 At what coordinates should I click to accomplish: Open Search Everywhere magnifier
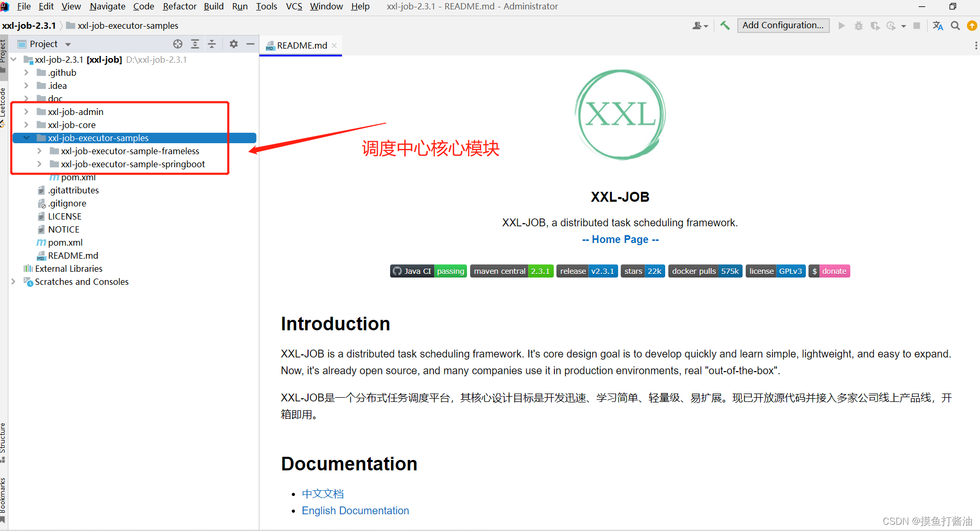pos(955,26)
